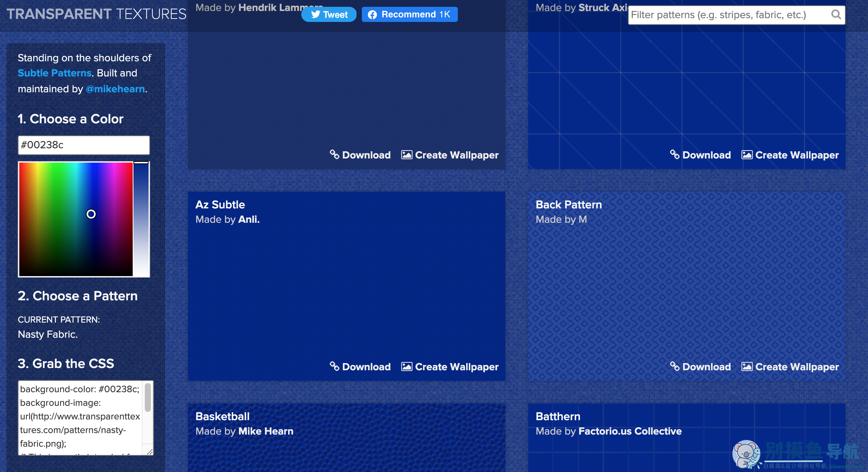The width and height of the screenshot is (868, 472).
Task: Select the Batthern texture tile
Action: (x=687, y=438)
